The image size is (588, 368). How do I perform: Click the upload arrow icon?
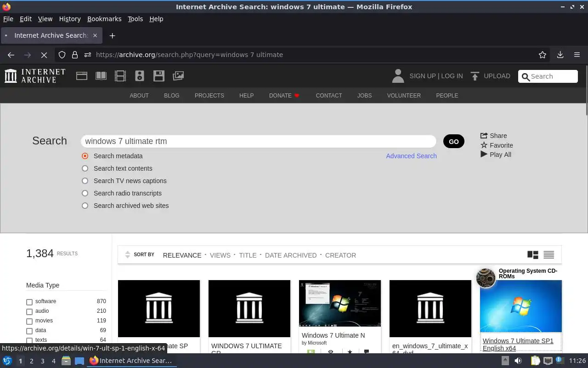click(475, 76)
